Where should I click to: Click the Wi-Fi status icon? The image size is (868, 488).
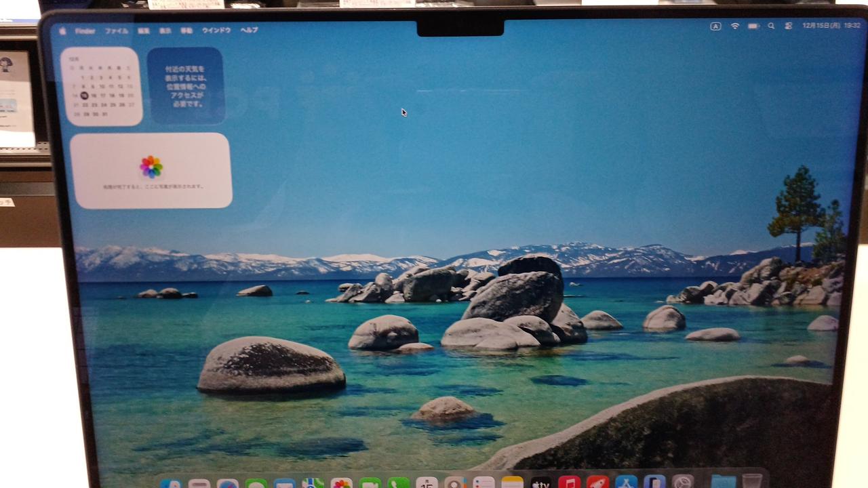[734, 26]
